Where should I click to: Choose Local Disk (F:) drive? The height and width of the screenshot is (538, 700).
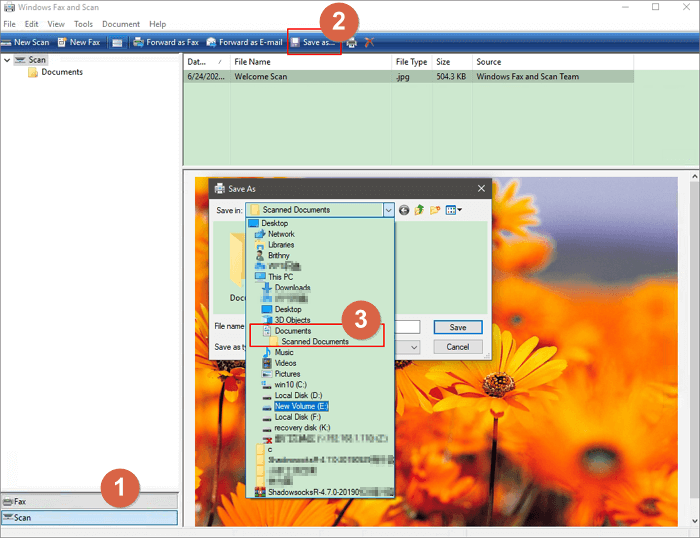pos(291,417)
